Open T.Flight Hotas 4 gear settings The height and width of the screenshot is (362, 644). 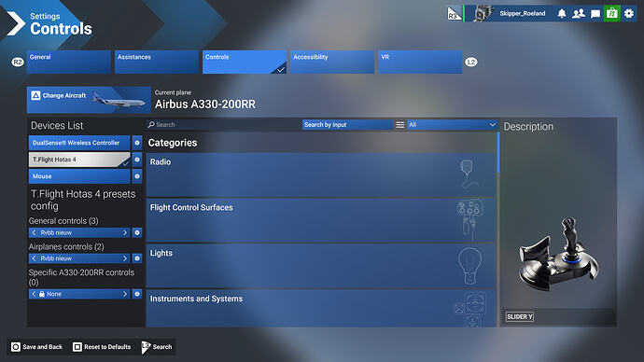coord(137,160)
